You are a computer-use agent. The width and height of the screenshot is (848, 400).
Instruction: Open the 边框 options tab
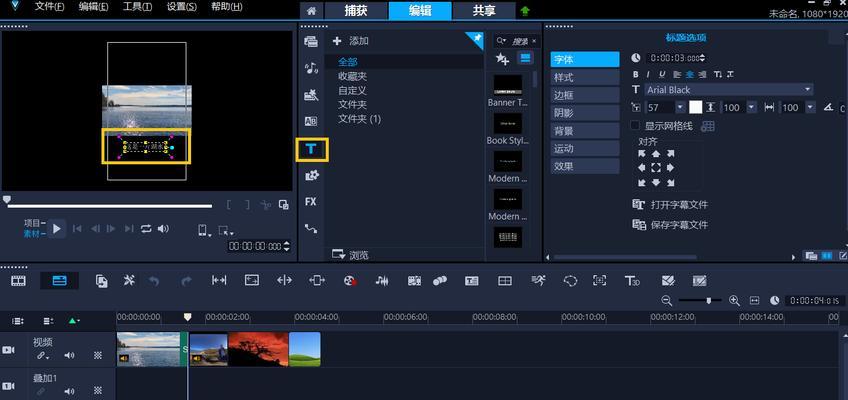click(585, 95)
